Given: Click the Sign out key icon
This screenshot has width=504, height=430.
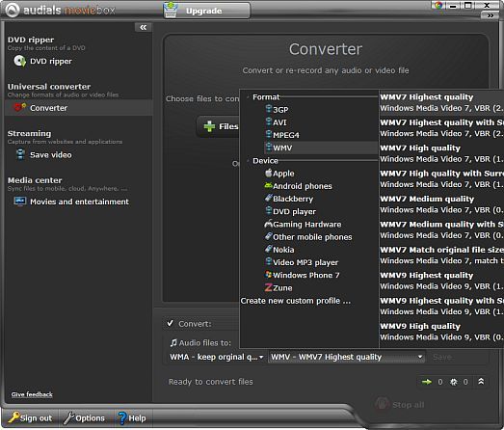Looking at the screenshot, I should point(13,417).
